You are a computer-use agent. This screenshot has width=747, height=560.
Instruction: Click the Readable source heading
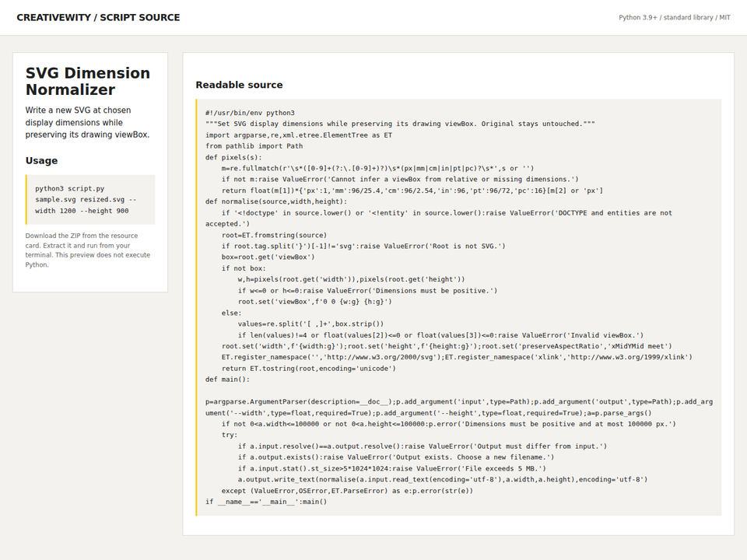239,85
